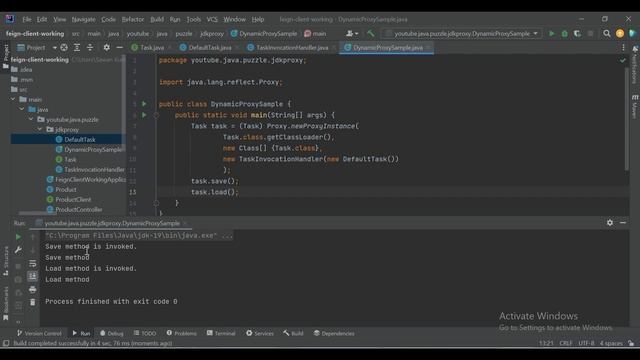The image size is (640, 360).
Task: Click the editor vertical scrollbar
Action: (626, 118)
